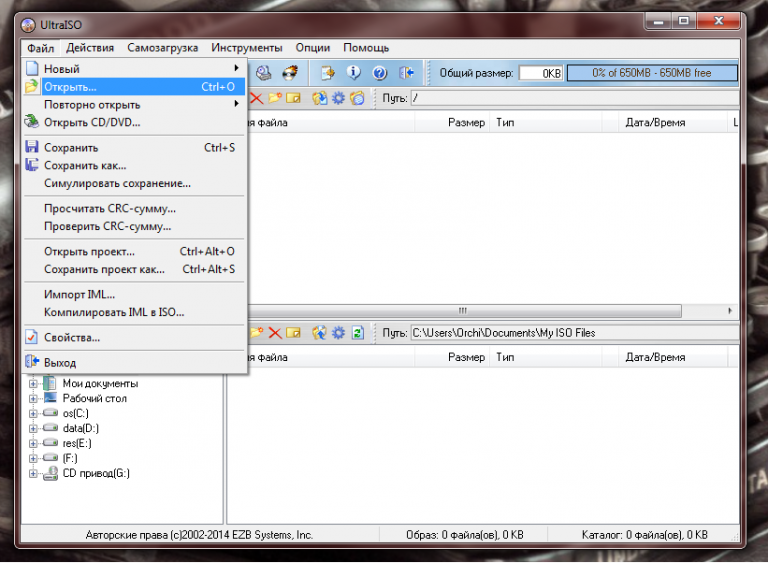
Task: Expand the (F:) drive node
Action: pyautogui.click(x=33, y=458)
